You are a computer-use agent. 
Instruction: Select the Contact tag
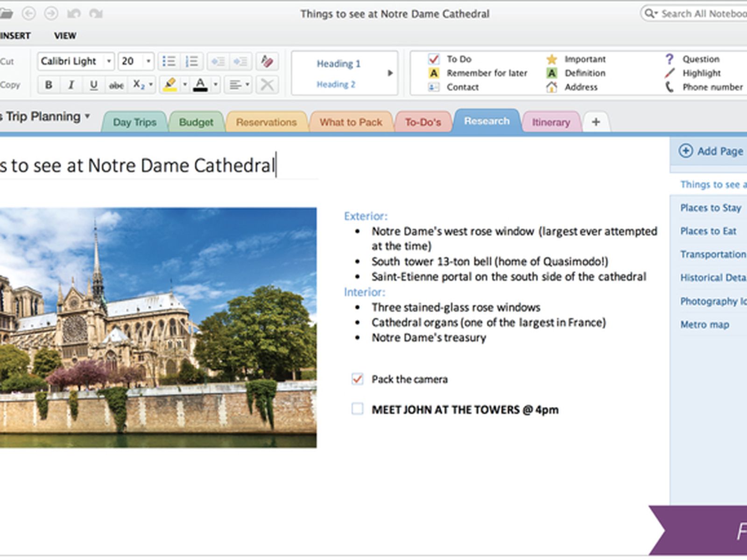[453, 87]
